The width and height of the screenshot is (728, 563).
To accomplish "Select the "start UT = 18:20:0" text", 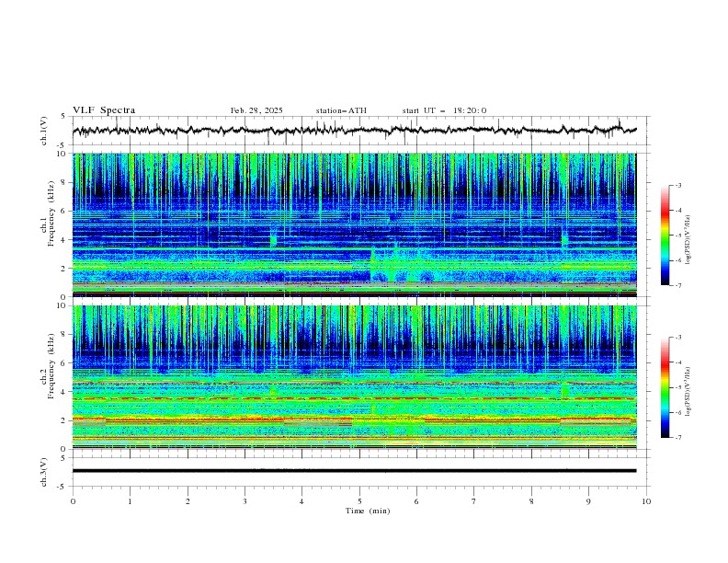I will [x=444, y=110].
